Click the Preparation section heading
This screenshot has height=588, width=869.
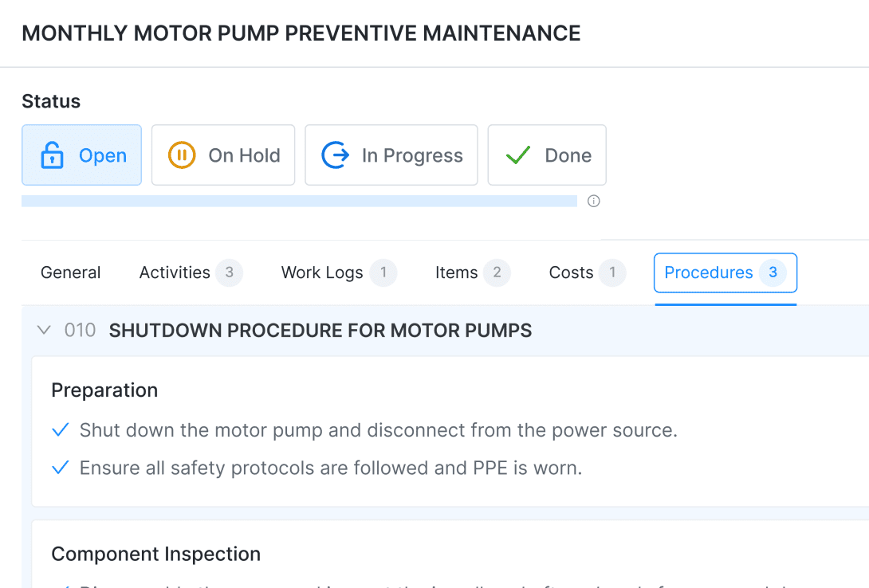coord(104,390)
